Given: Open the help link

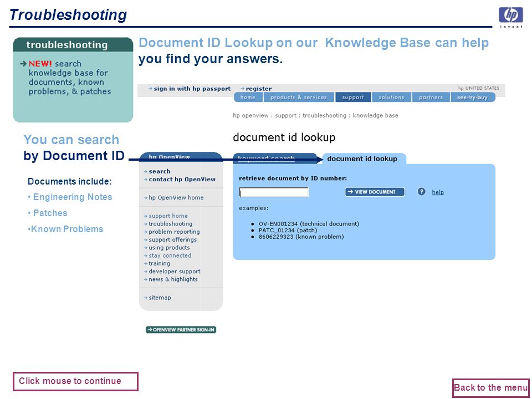Looking at the screenshot, I should 438,192.
